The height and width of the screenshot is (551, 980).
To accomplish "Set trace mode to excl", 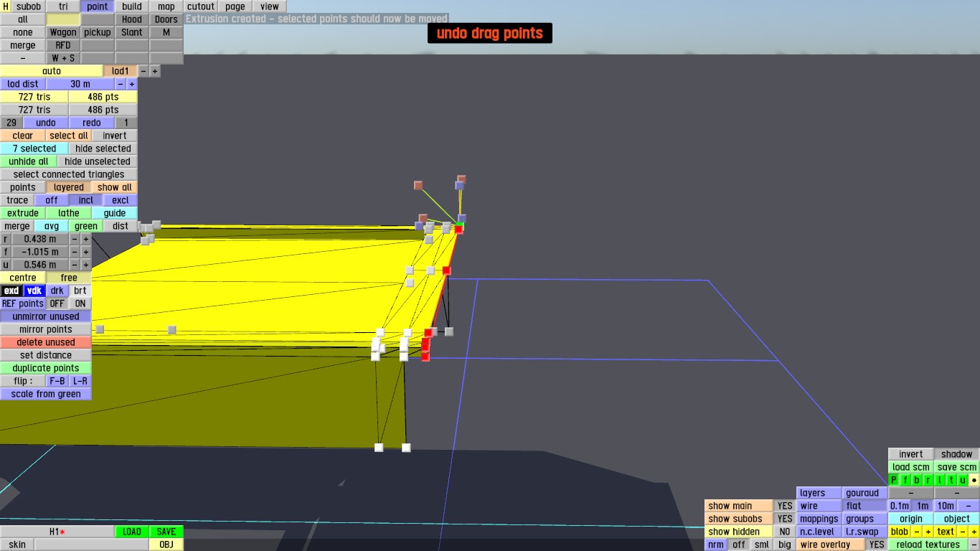I will coord(121,200).
